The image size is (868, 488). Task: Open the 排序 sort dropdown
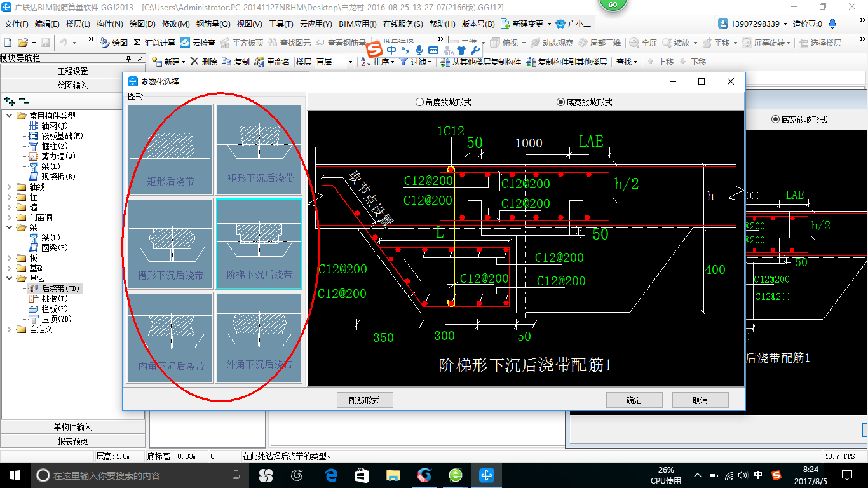(x=393, y=62)
